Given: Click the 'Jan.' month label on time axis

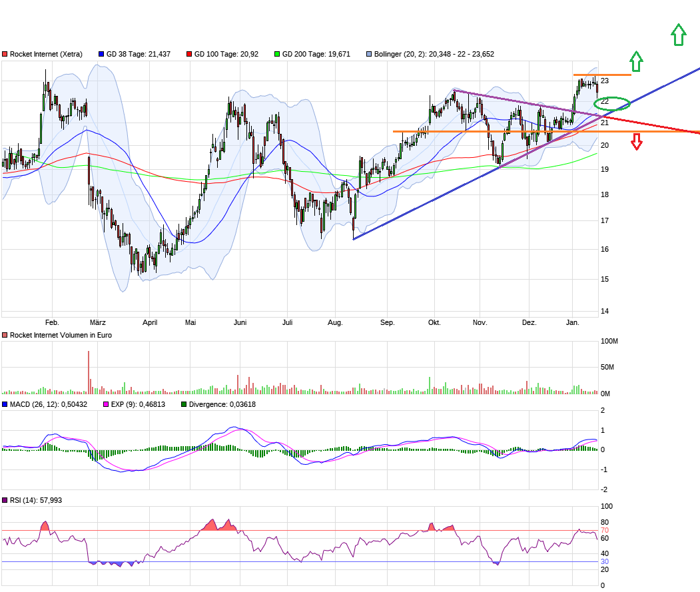Looking at the screenshot, I should click(x=573, y=322).
